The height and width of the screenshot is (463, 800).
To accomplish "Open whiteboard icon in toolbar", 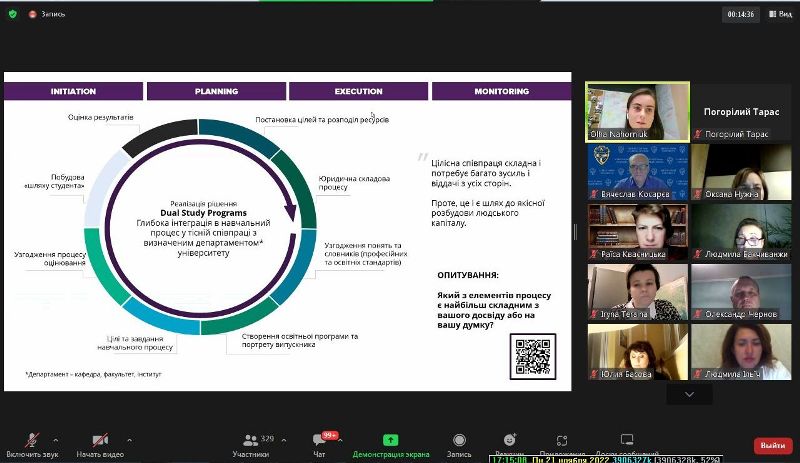I will (627, 440).
